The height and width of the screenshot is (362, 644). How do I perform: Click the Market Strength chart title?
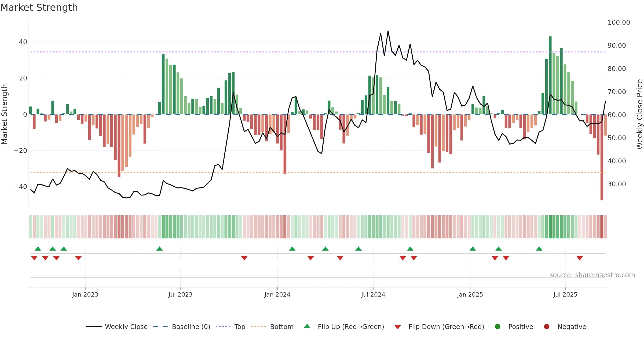39,8
